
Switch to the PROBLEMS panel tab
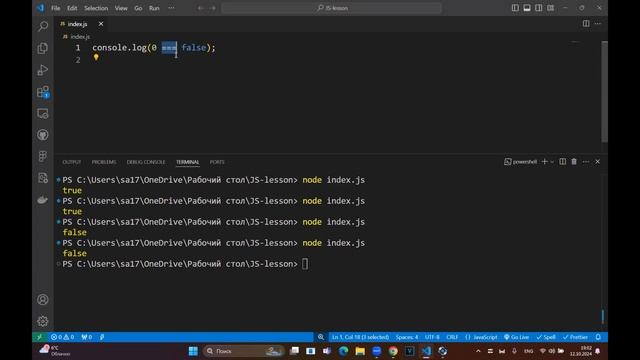(x=104, y=162)
